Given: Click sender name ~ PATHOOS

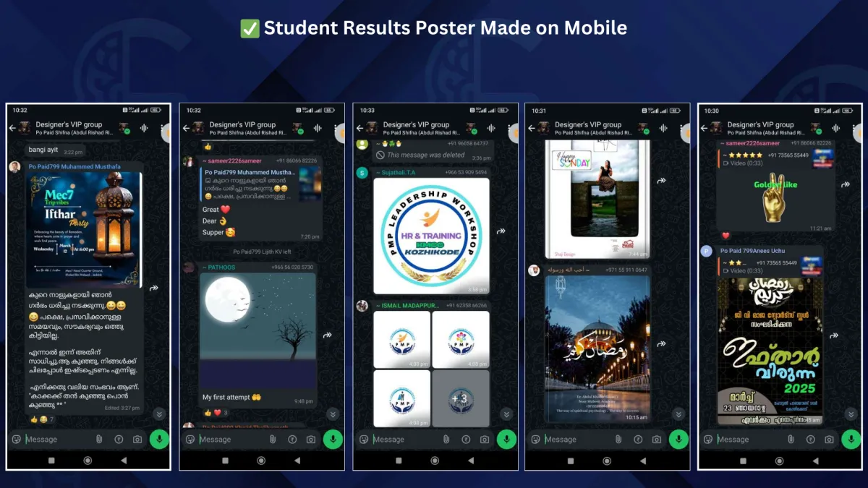Looking at the screenshot, I should coord(219,267).
